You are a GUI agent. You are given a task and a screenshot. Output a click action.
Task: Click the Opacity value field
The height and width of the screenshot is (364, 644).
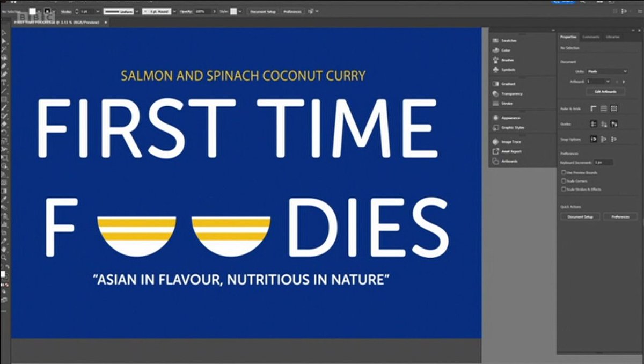click(203, 11)
